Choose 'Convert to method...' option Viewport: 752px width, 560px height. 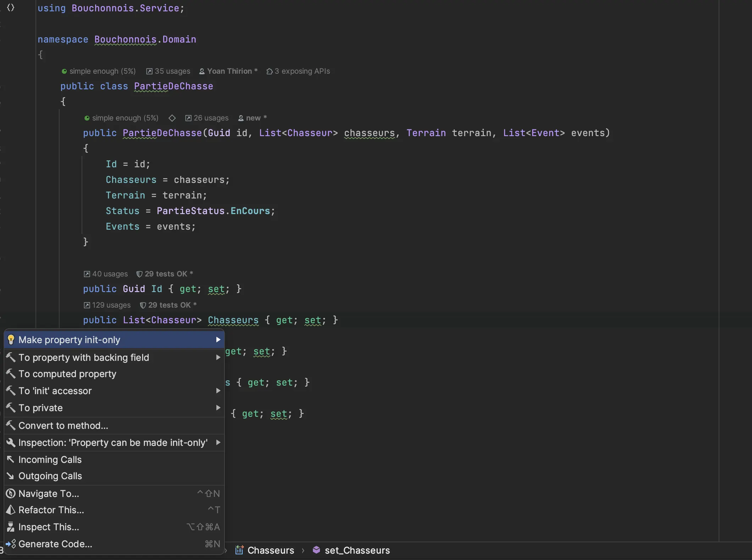(x=63, y=425)
